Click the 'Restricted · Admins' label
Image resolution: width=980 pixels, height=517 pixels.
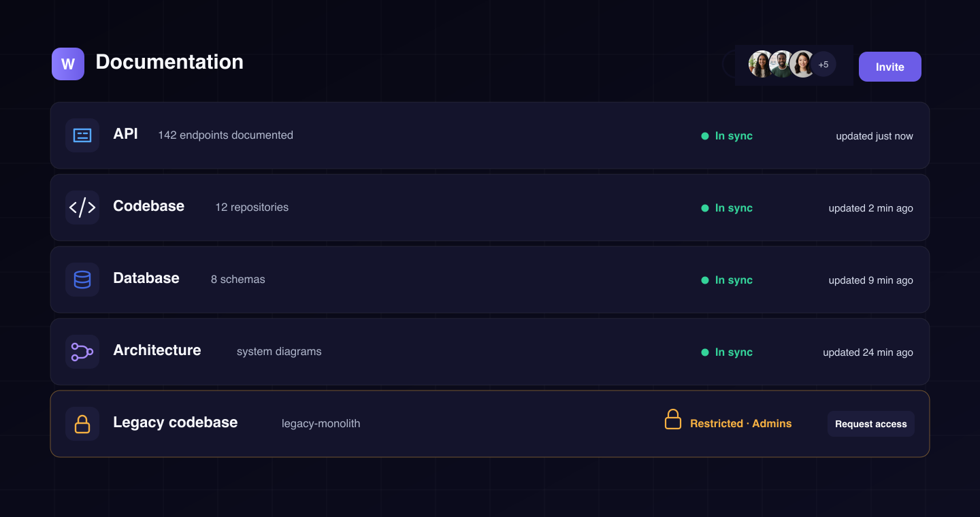point(741,424)
